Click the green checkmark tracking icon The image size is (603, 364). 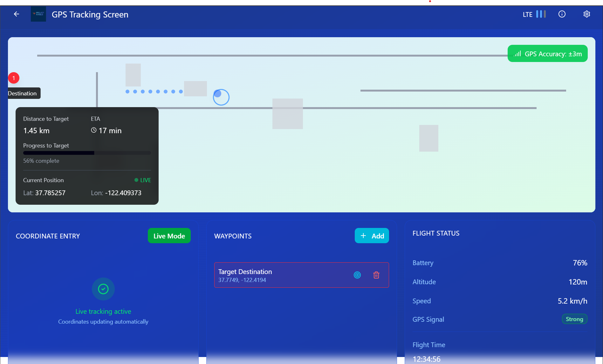[103, 289]
